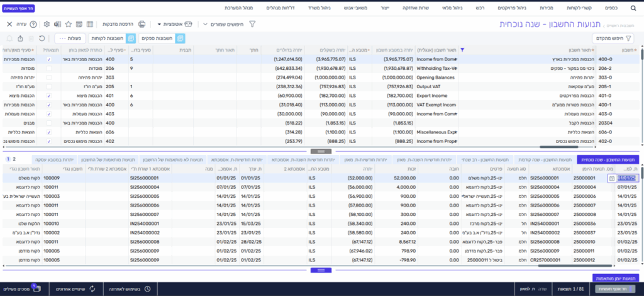Check תוצאתי checkbox in מע"מ עסקאות row
This screenshot has width=644, height=296.
tap(49, 86)
